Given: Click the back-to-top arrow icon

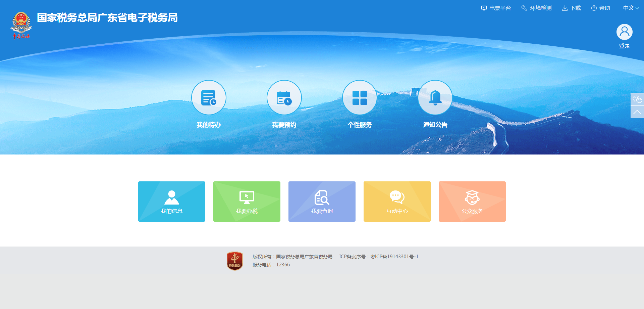Looking at the screenshot, I should [x=637, y=112].
